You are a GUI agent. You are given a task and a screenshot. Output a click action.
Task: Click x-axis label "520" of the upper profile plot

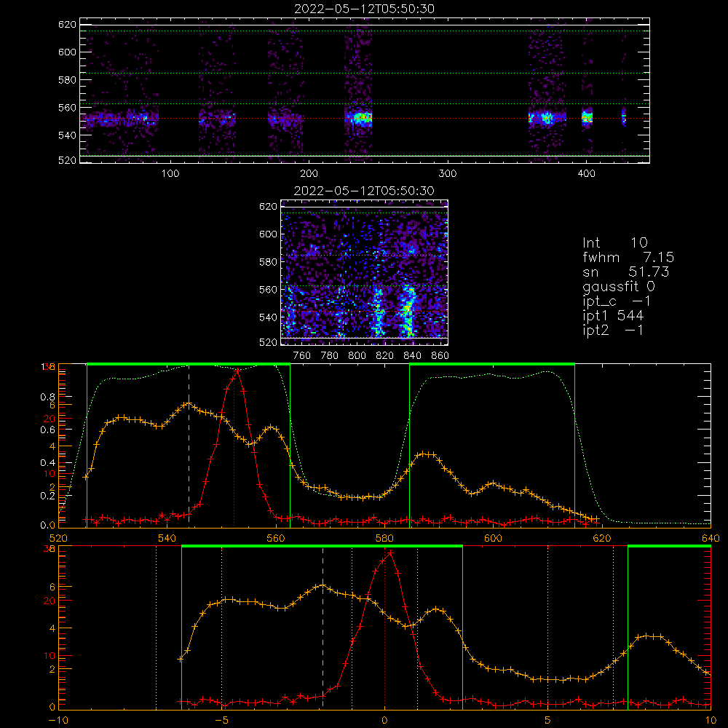[58, 538]
